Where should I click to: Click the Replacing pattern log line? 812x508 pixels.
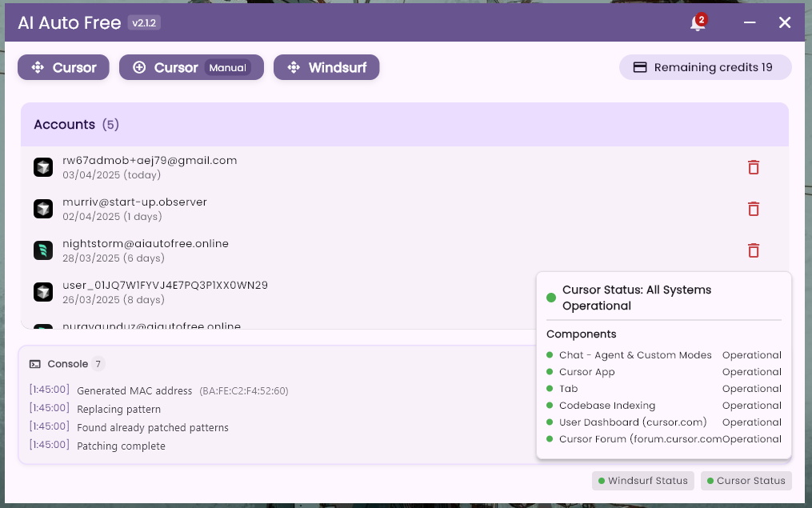[x=94, y=409]
